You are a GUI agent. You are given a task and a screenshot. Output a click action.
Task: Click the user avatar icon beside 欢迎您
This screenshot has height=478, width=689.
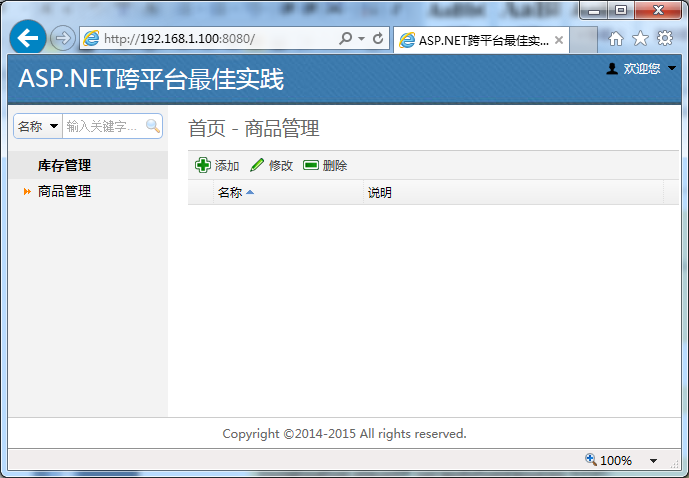[612, 69]
